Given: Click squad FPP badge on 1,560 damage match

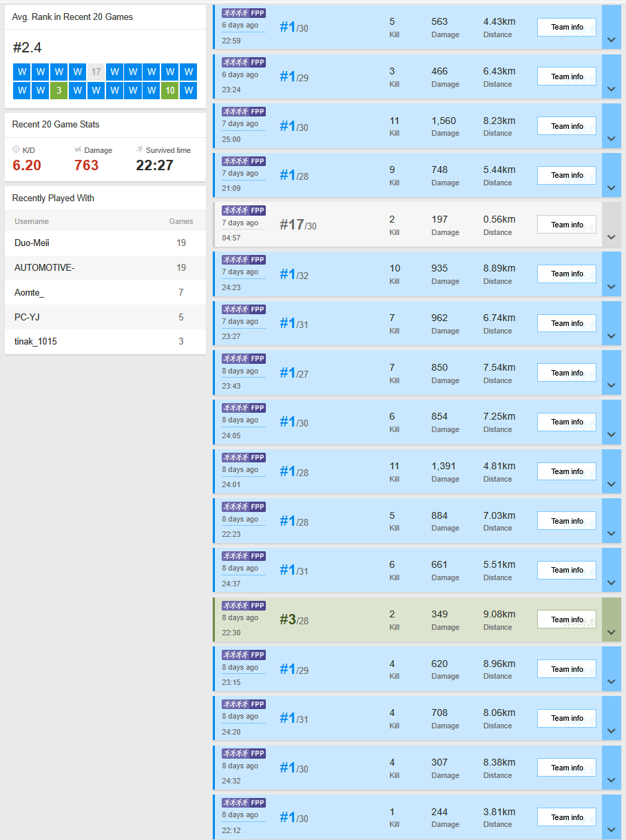Looking at the screenshot, I should [x=244, y=112].
